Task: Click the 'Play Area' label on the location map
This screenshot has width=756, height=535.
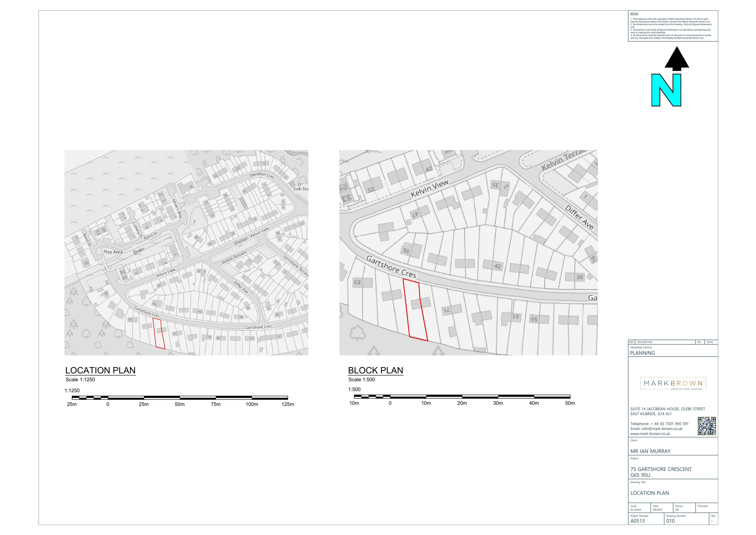Action: pyautogui.click(x=113, y=252)
